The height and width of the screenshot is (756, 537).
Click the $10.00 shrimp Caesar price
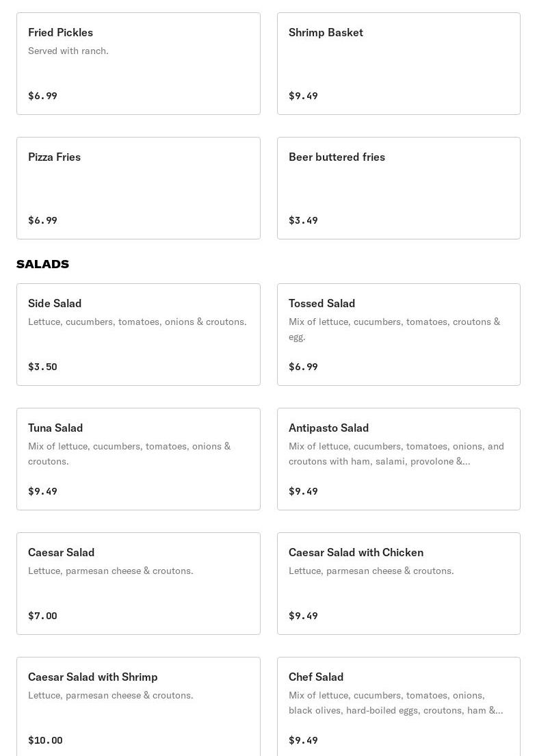point(45,740)
